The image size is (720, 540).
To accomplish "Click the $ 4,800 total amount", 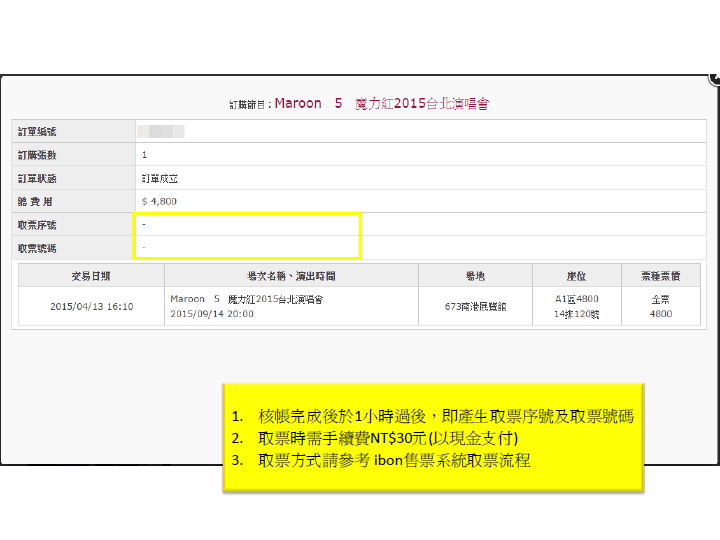I will [x=159, y=201].
